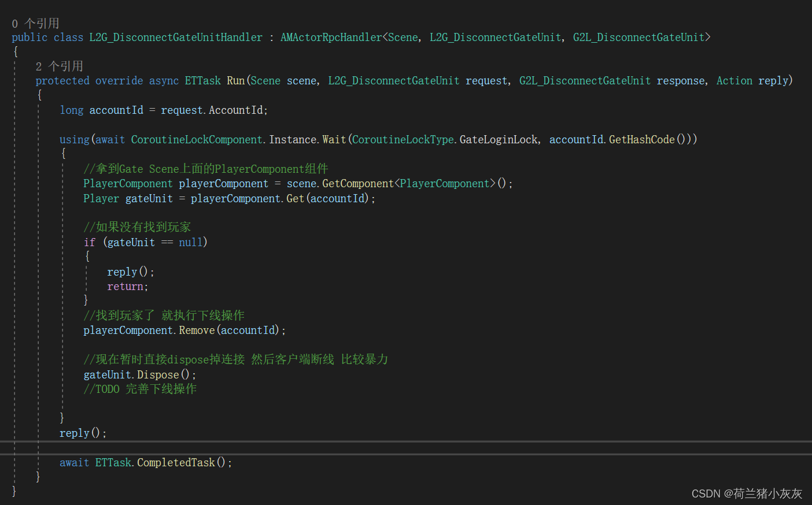Open the "0 个引用" CodeLens link
The width and height of the screenshot is (812, 505).
point(35,24)
